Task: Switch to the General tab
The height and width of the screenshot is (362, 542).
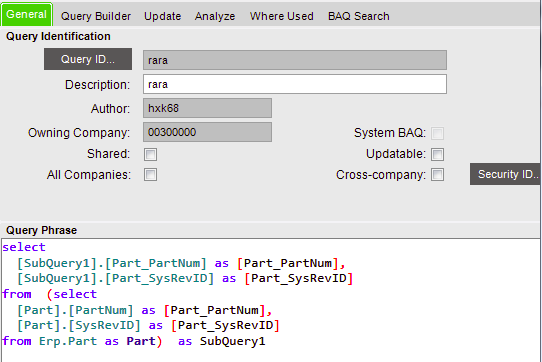Action: (x=26, y=15)
